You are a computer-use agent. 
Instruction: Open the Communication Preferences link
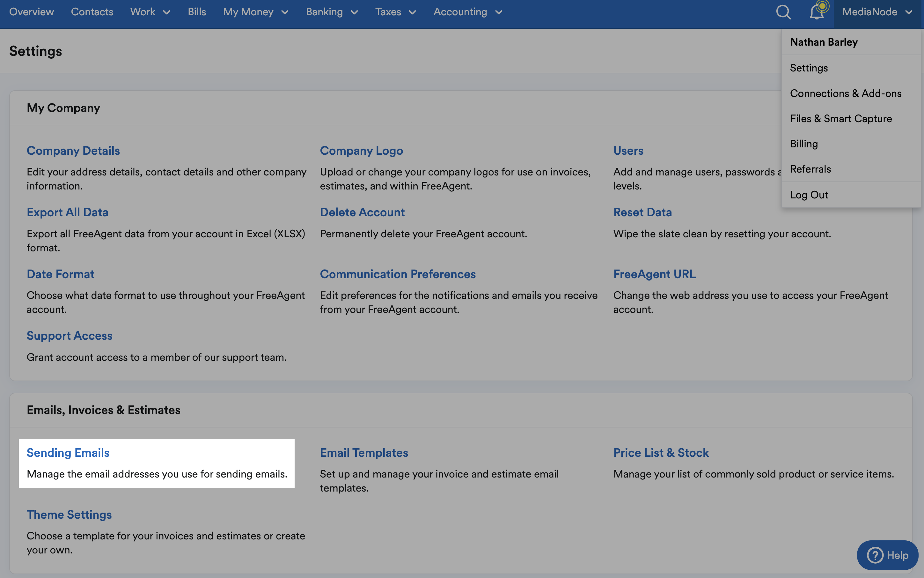398,274
